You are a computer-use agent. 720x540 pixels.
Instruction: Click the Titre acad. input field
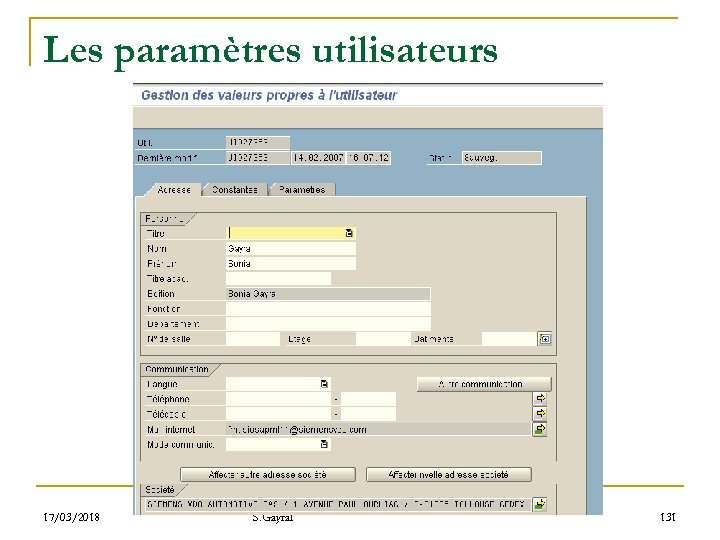click(x=278, y=279)
